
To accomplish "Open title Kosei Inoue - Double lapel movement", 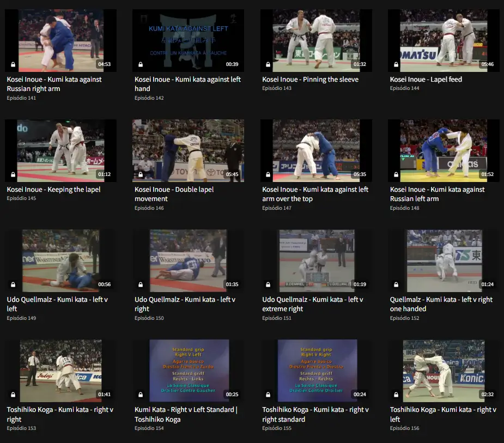I will click(x=174, y=194).
